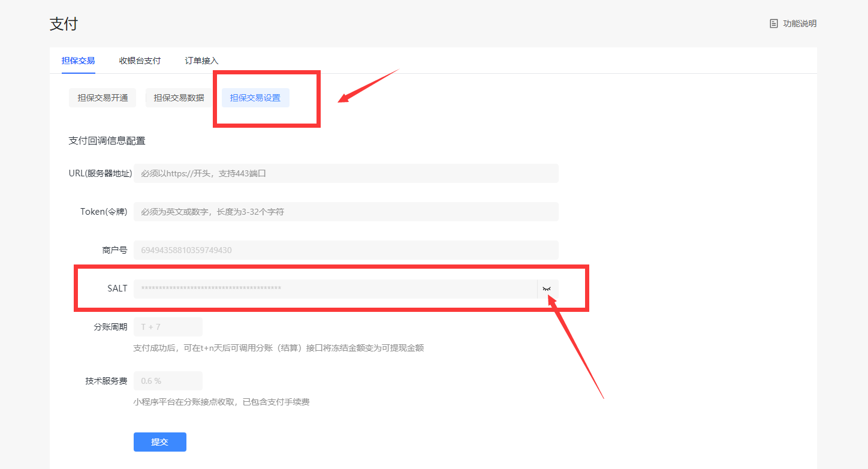868x469 pixels.
Task: Click the 技术服务费 0.6 % field
Action: point(168,381)
